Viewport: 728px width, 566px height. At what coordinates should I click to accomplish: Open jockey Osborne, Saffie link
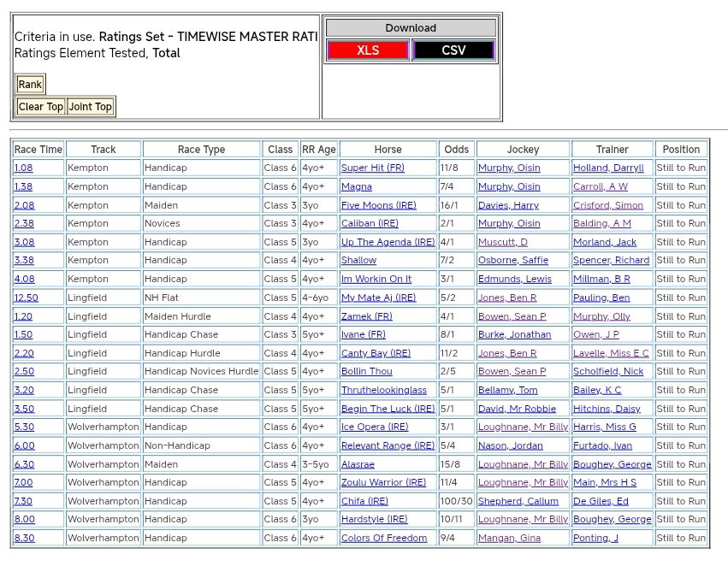coord(513,261)
